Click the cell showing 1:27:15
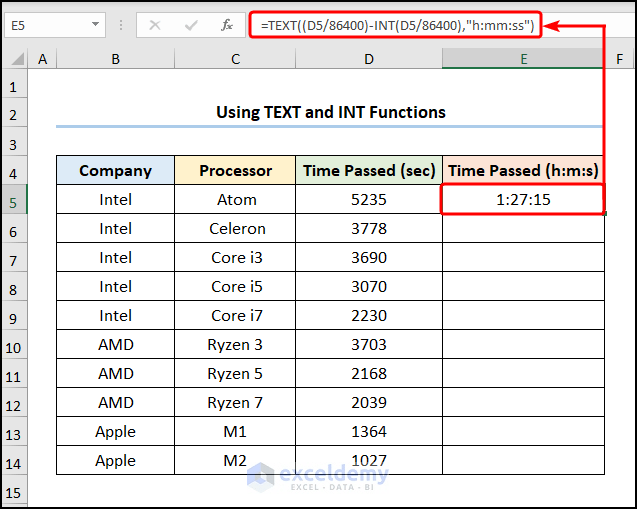637x509 pixels. pyautogui.click(x=523, y=199)
